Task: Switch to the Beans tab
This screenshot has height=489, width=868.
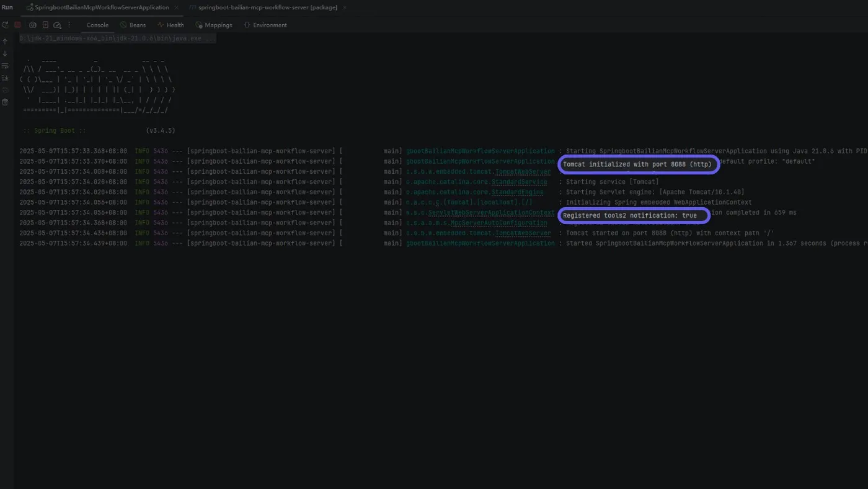Action: [133, 25]
